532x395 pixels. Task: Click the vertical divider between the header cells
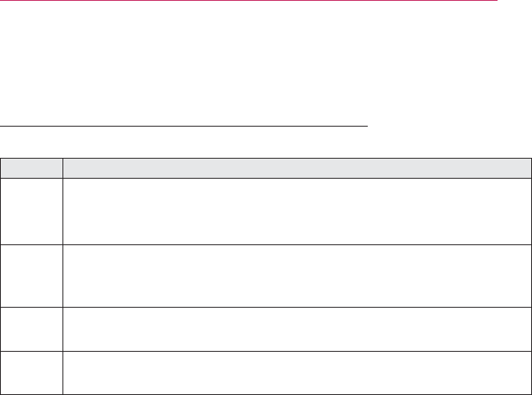pos(63,168)
